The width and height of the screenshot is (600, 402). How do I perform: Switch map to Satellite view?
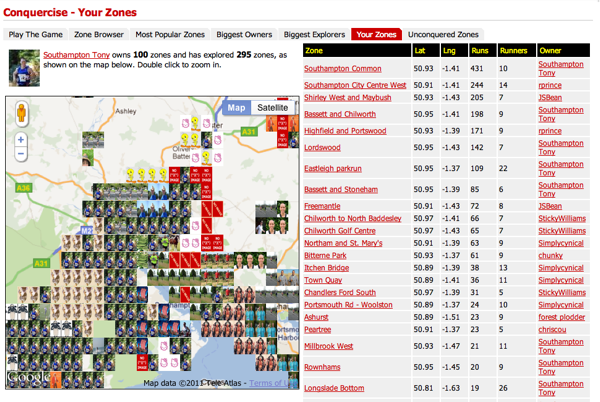click(x=272, y=108)
